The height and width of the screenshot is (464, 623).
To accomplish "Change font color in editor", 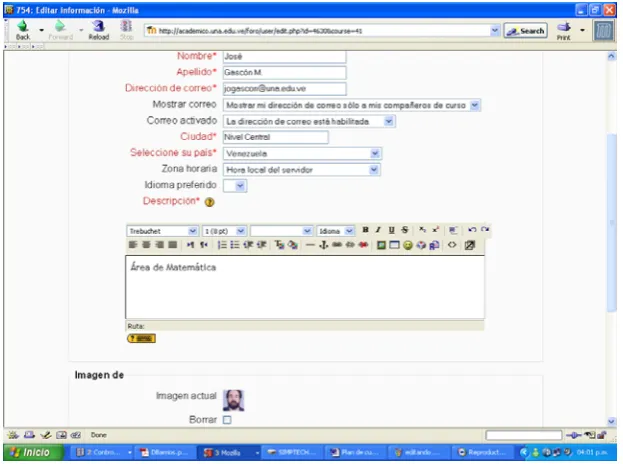I will pos(280,245).
